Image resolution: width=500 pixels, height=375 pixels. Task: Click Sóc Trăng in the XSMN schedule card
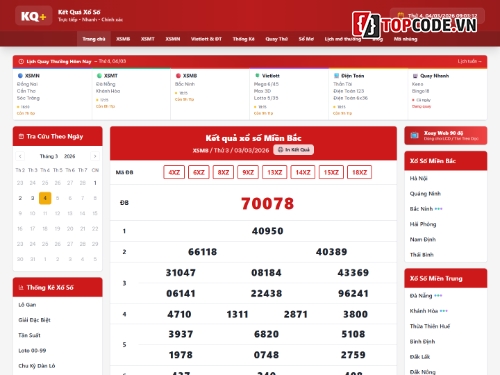(28, 98)
